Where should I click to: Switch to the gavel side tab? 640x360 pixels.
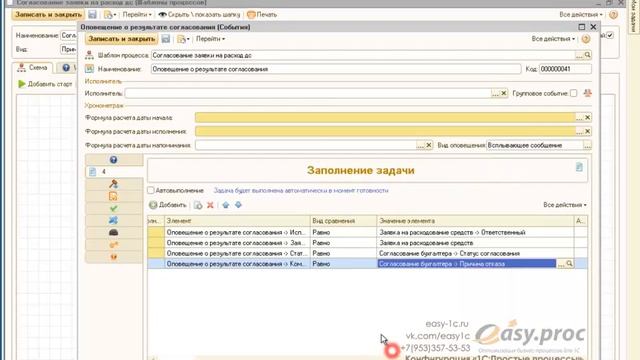coord(114,184)
